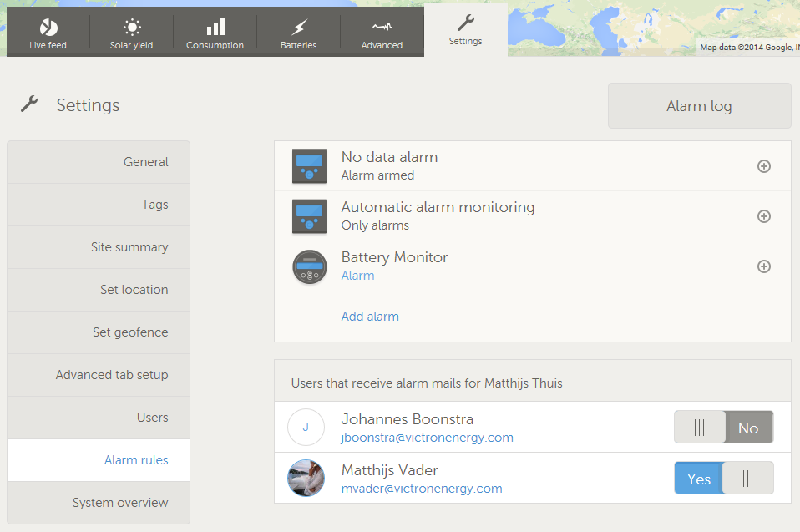Viewport: 800px width, 532px height.
Task: Open the Advanced waveform icon
Action: pyautogui.click(x=382, y=27)
